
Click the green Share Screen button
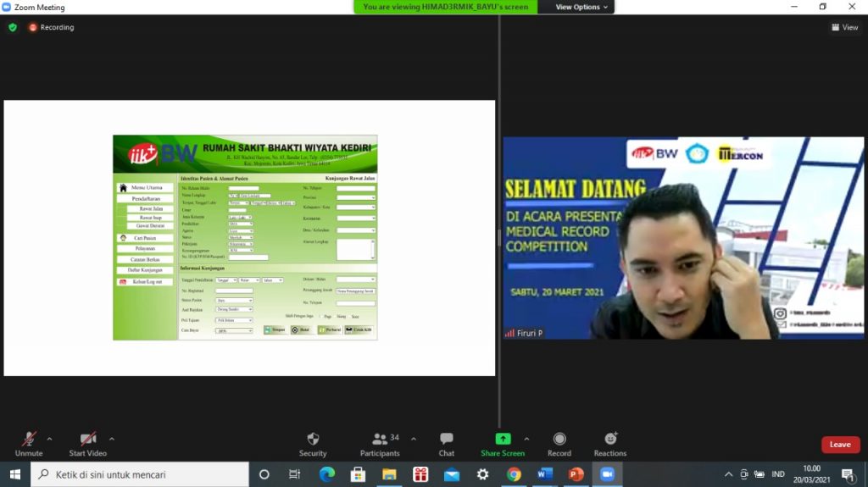click(503, 443)
